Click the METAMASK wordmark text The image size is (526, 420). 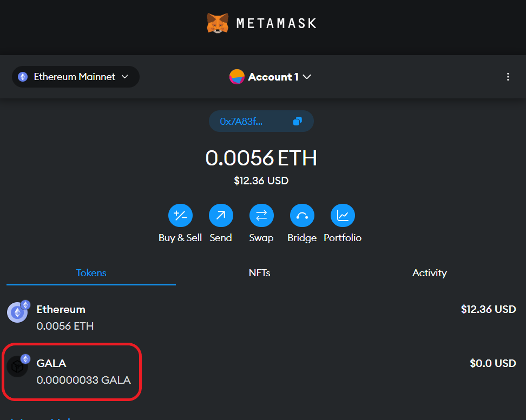[x=277, y=23]
